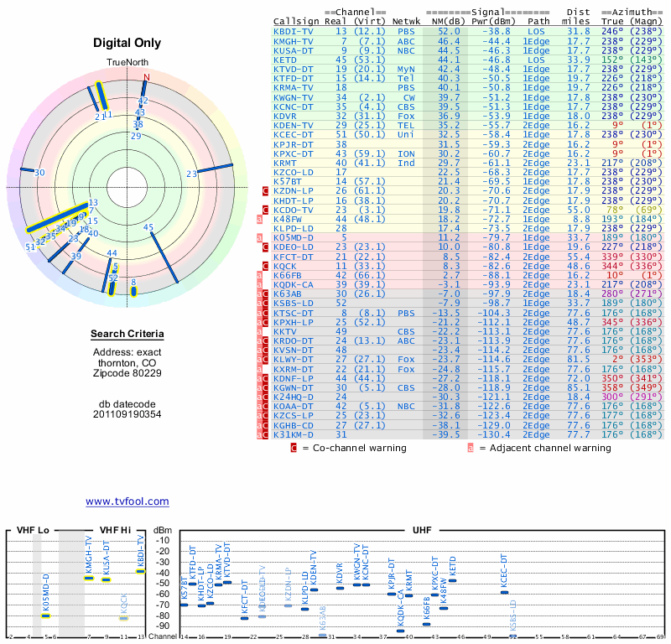
Task: Select callsign KCEC-DT in the table
Action: [293, 135]
